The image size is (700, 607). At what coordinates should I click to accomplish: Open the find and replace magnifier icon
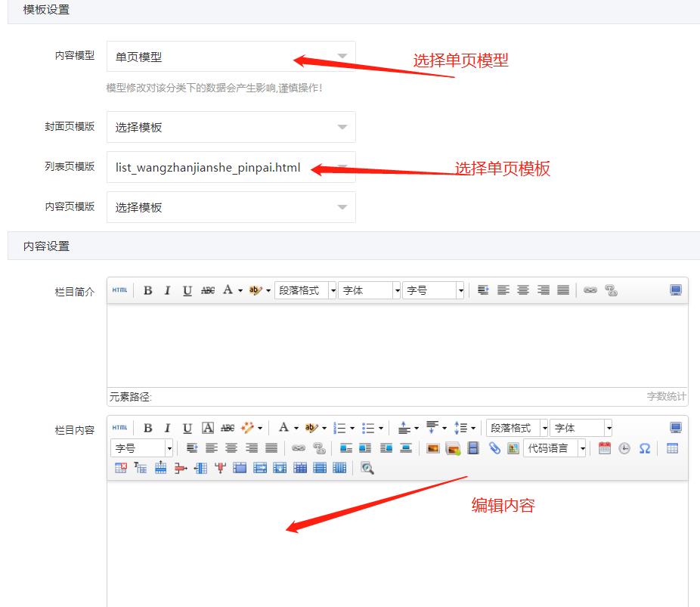click(x=367, y=468)
